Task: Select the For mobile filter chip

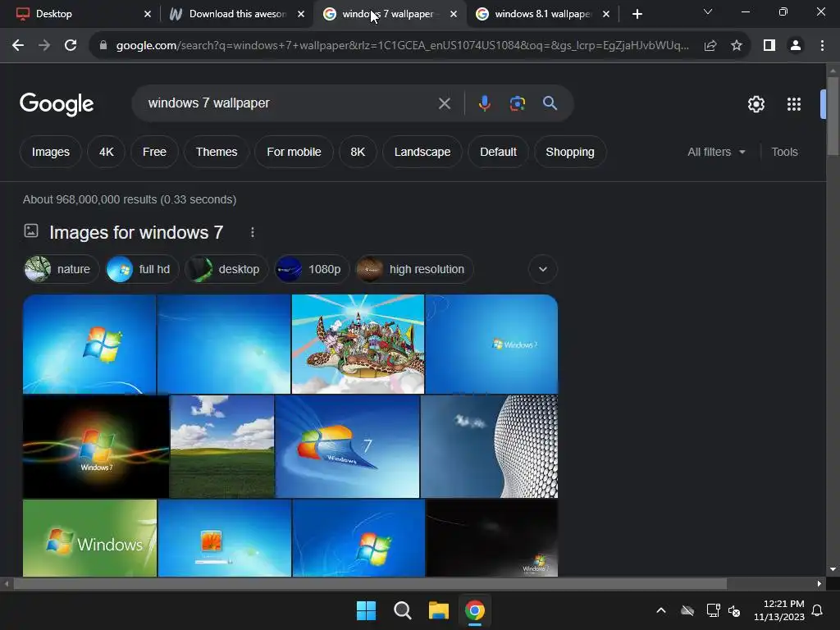Action: coord(294,152)
